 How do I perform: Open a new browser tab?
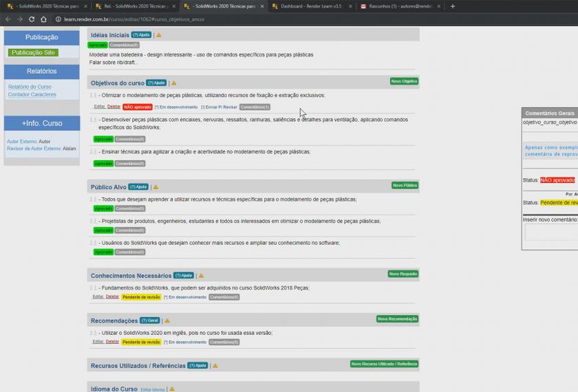tap(452, 6)
